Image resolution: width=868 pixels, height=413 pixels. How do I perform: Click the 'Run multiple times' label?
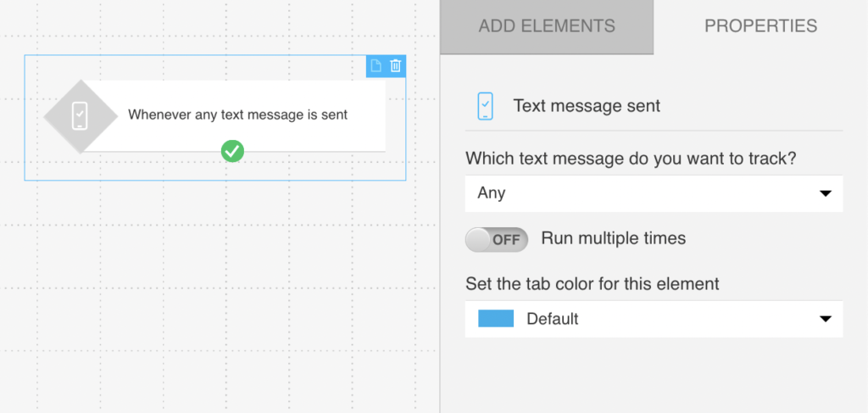click(613, 238)
